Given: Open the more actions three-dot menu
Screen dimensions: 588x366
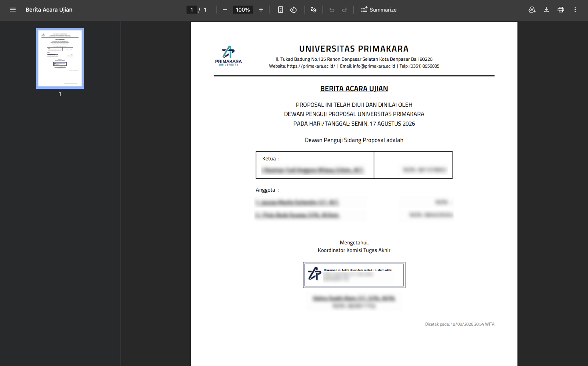Looking at the screenshot, I should click(x=575, y=10).
